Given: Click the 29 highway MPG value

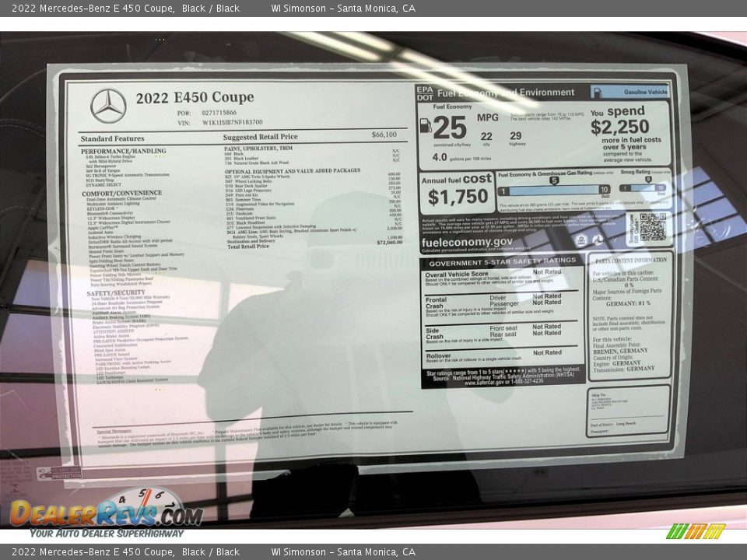Looking at the screenshot, I should click(x=515, y=135).
